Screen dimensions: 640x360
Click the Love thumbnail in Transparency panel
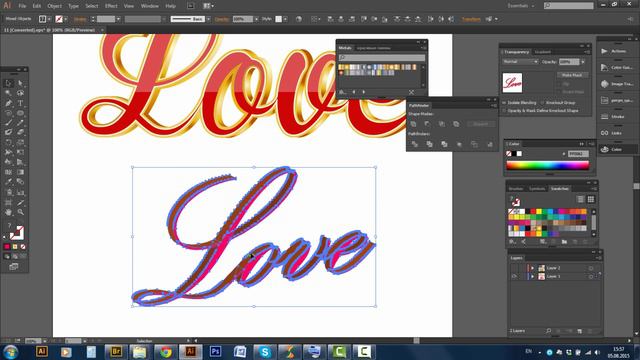coord(512,83)
